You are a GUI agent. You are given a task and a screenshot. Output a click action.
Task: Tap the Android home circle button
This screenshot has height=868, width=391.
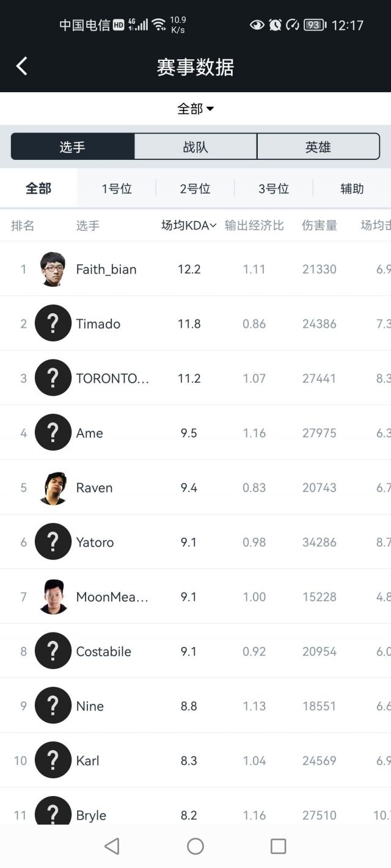point(195,846)
